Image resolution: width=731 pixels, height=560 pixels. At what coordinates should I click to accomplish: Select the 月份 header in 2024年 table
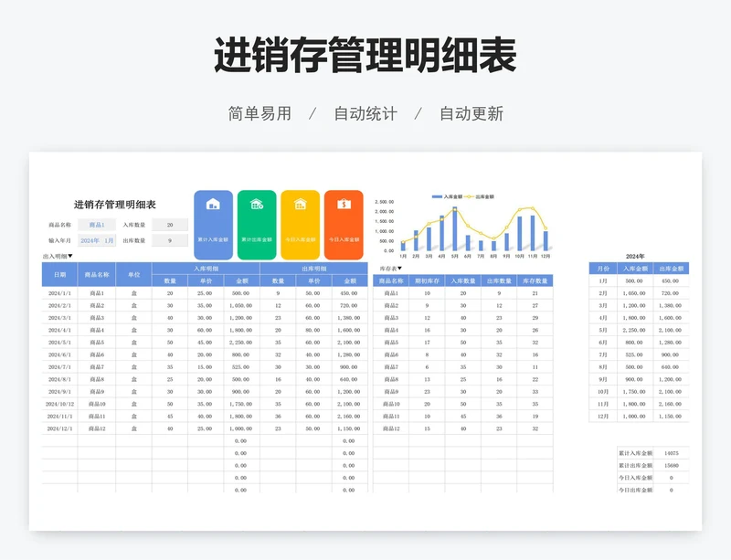602,269
